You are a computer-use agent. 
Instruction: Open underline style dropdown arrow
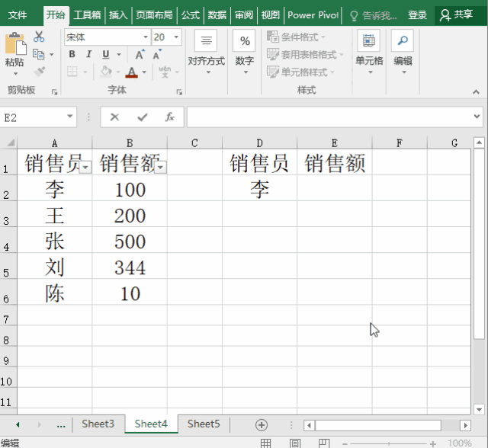tap(119, 54)
